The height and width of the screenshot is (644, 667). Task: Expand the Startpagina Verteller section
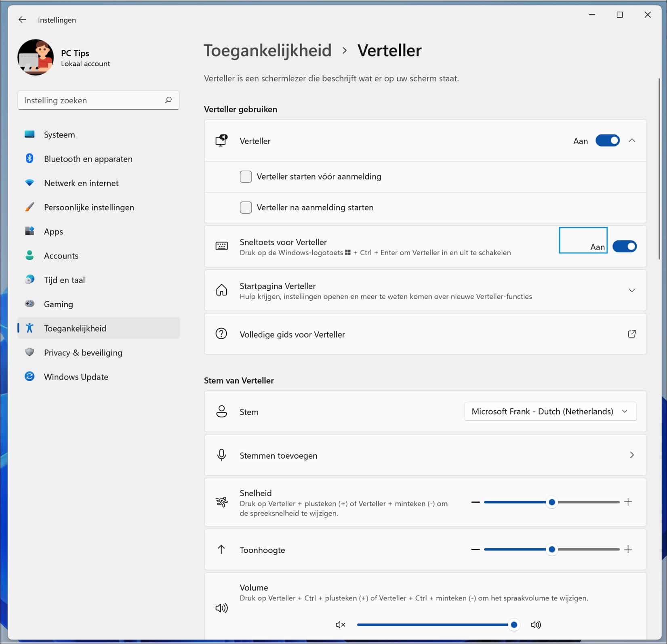coord(632,290)
